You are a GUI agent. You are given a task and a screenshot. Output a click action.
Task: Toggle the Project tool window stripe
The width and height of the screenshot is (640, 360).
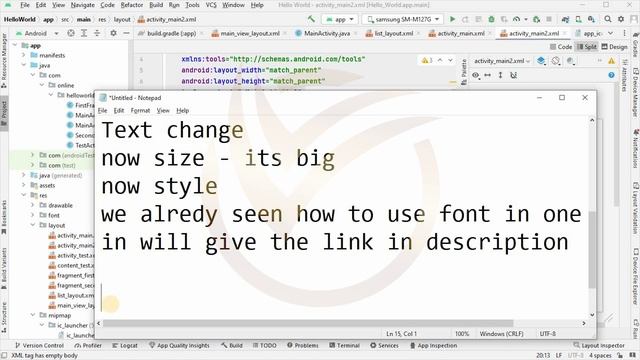click(x=4, y=113)
